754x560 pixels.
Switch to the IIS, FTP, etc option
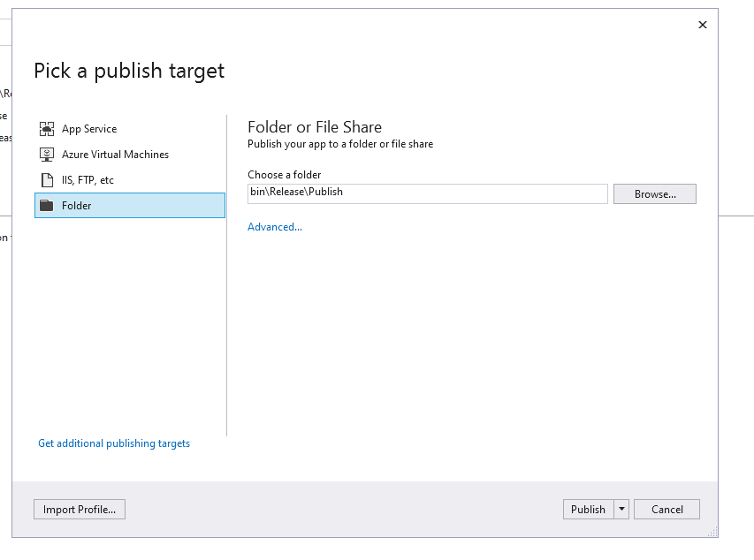[88, 180]
